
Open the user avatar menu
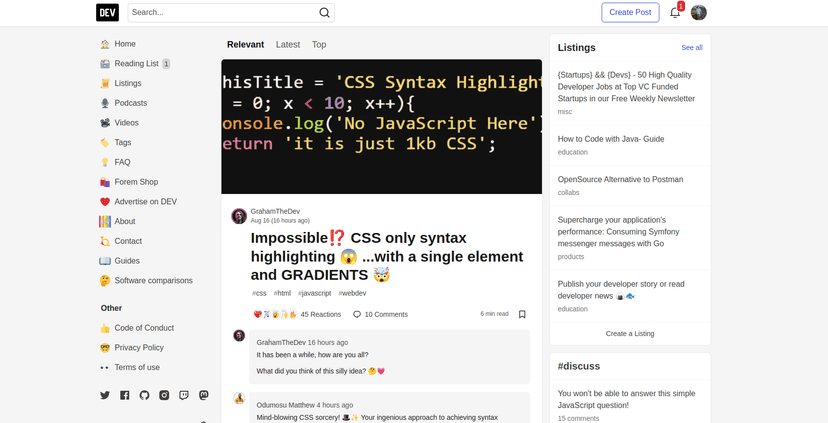(x=699, y=13)
